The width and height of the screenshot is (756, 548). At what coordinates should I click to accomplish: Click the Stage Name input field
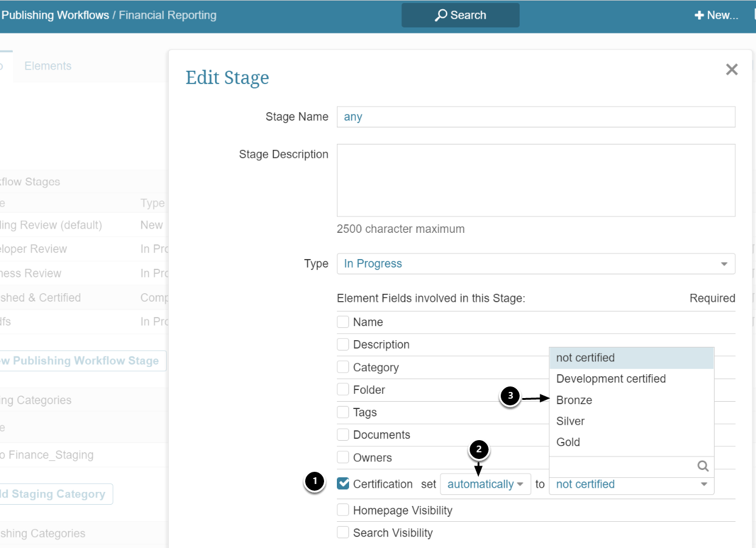pos(535,117)
